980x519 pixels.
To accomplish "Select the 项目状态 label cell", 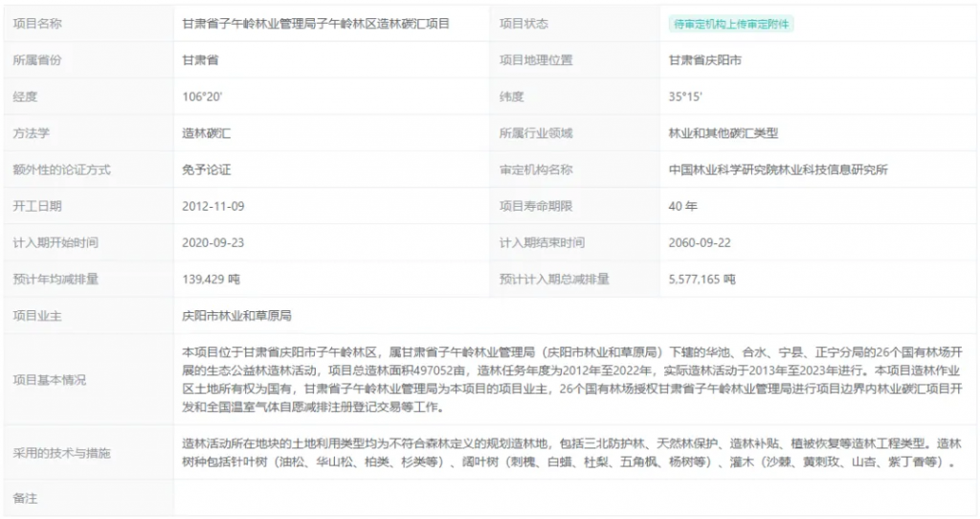I will click(x=524, y=24).
